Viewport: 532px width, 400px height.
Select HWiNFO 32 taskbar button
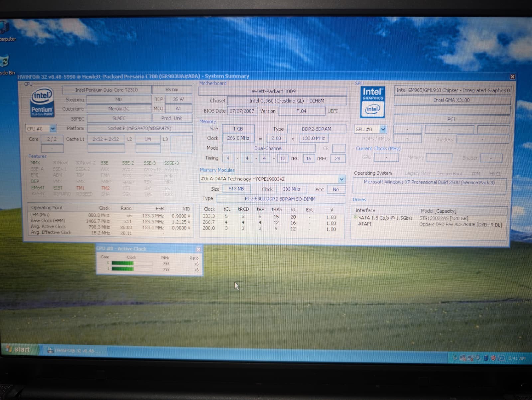(75, 350)
